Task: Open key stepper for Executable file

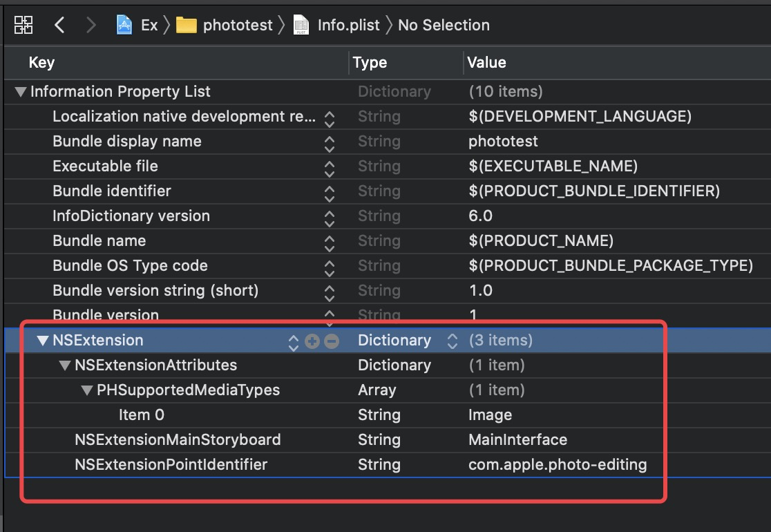Action: point(330,167)
